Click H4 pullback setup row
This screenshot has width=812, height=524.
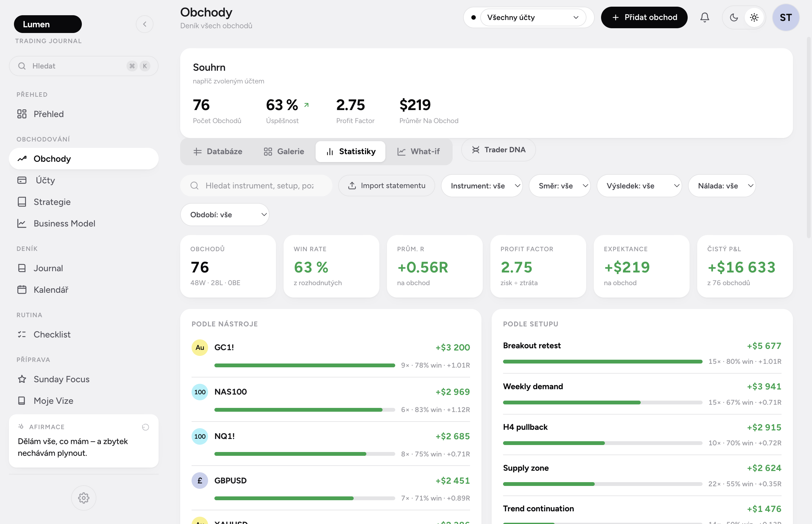pyautogui.click(x=642, y=435)
